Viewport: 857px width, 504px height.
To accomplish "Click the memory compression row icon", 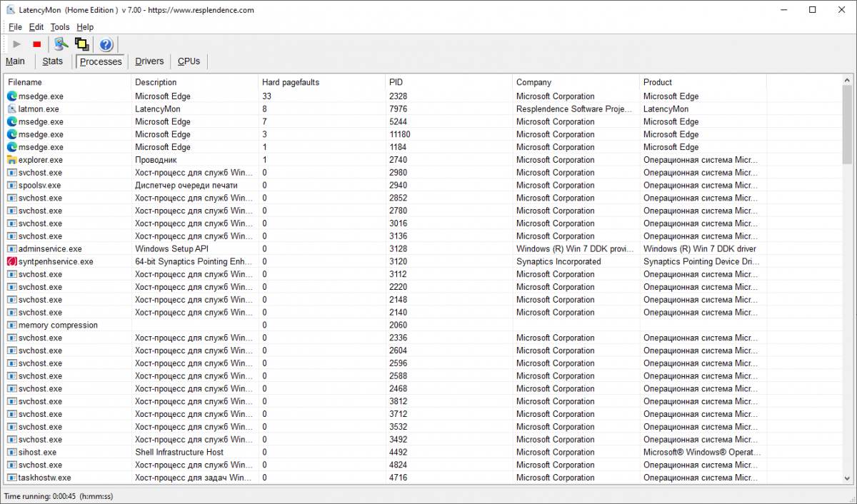I will click(x=12, y=325).
